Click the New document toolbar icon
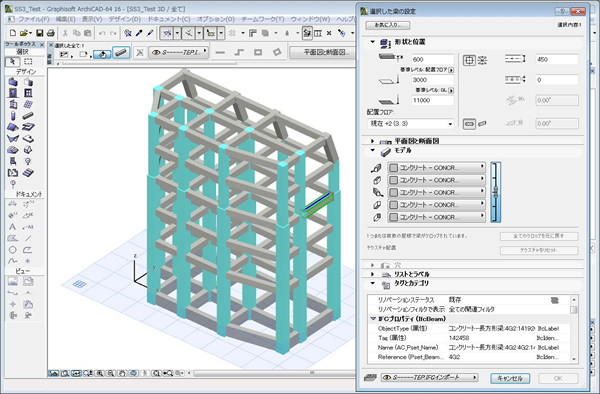 tap(13, 33)
